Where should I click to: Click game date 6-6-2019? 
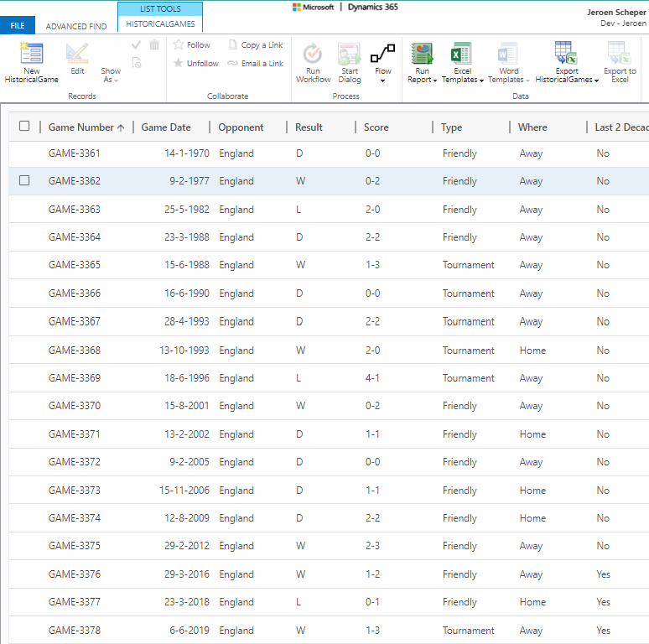click(190, 631)
